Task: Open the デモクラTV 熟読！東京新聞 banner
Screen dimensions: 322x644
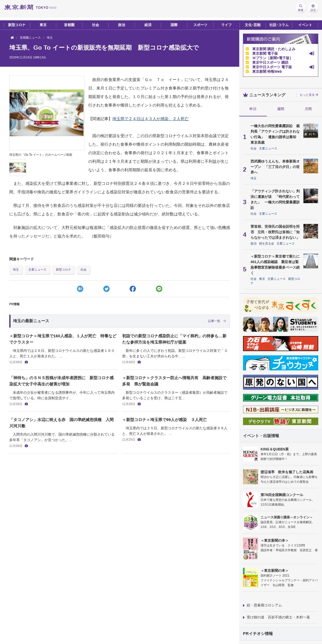Action: tap(280, 421)
